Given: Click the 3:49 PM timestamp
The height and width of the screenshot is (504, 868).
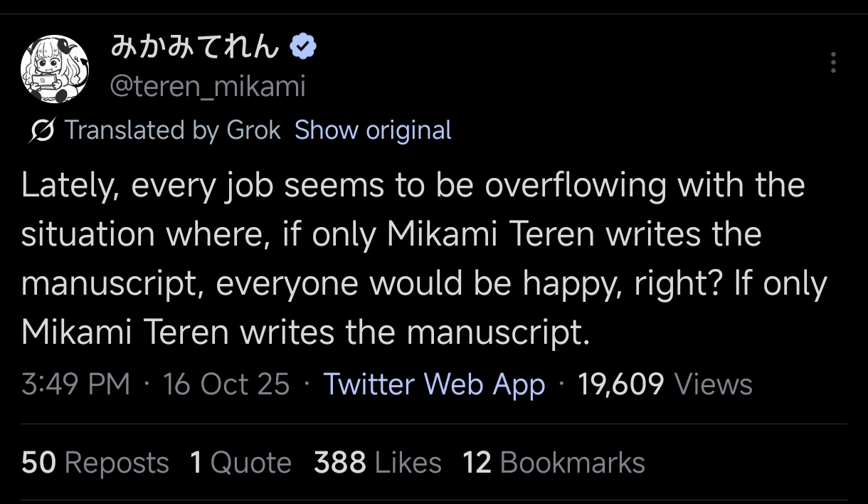Looking at the screenshot, I should [x=76, y=384].
